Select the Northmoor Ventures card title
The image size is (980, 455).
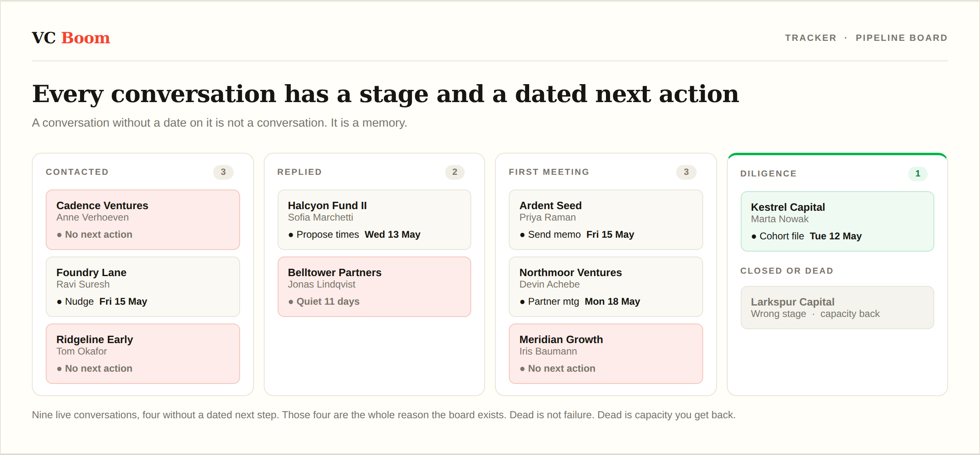(570, 272)
